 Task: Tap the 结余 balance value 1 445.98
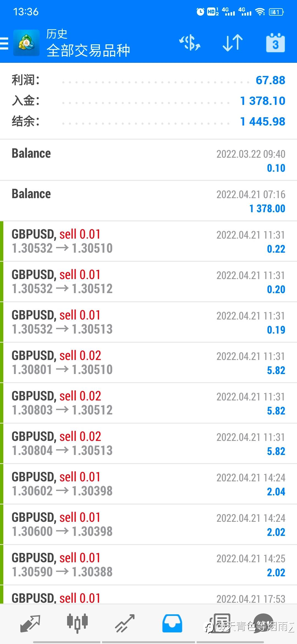click(263, 121)
